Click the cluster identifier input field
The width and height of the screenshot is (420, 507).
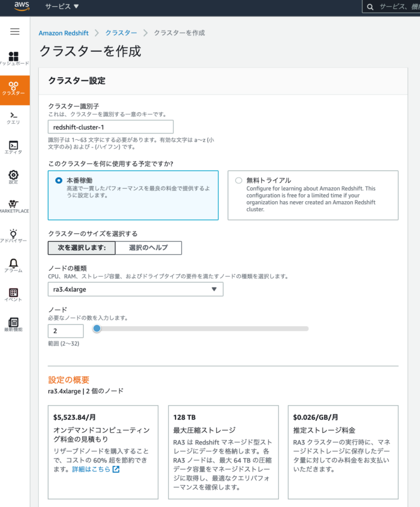[110, 127]
